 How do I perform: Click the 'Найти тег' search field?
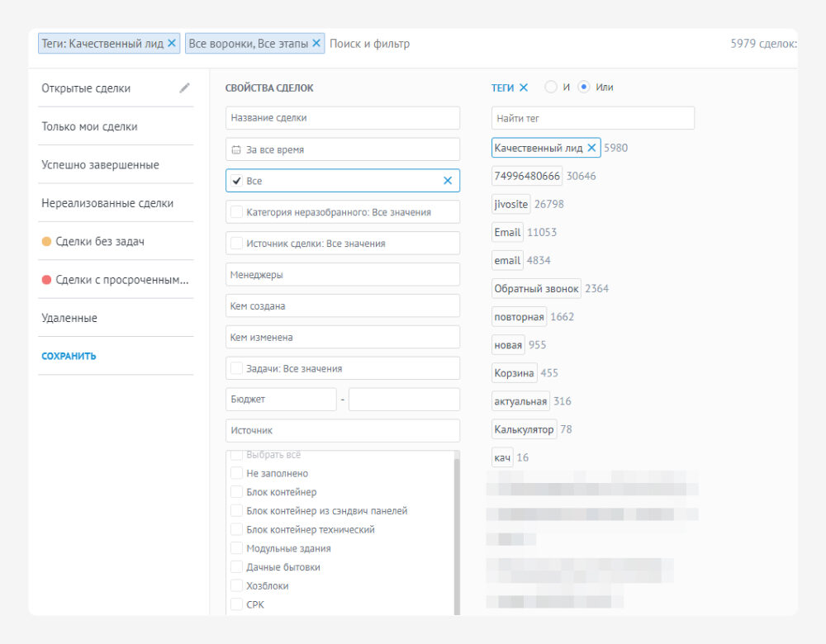(x=592, y=119)
